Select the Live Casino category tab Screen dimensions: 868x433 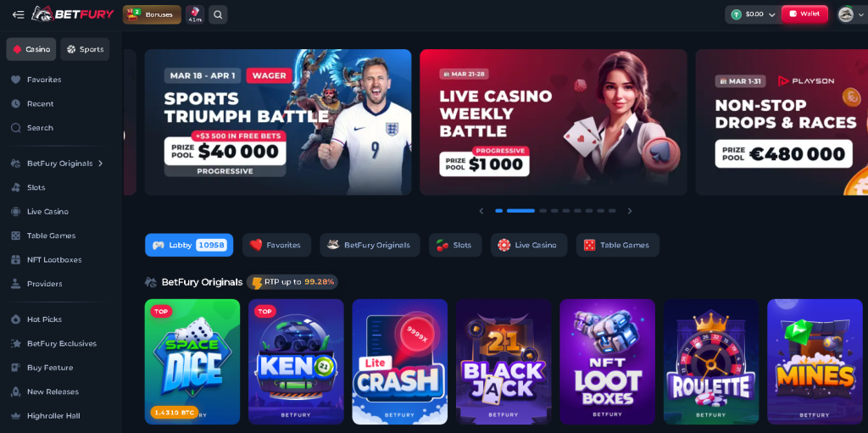[529, 245]
